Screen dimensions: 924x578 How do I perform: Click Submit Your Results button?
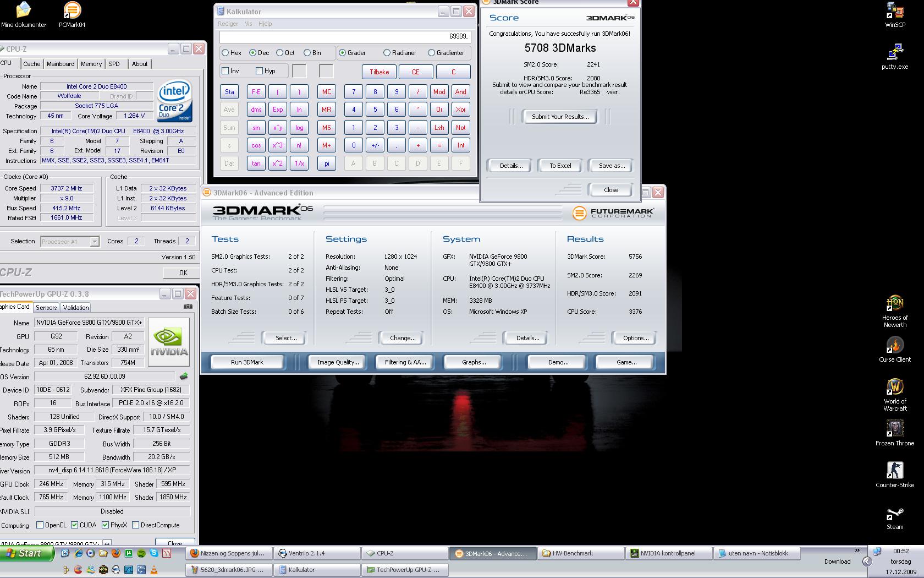pos(560,117)
